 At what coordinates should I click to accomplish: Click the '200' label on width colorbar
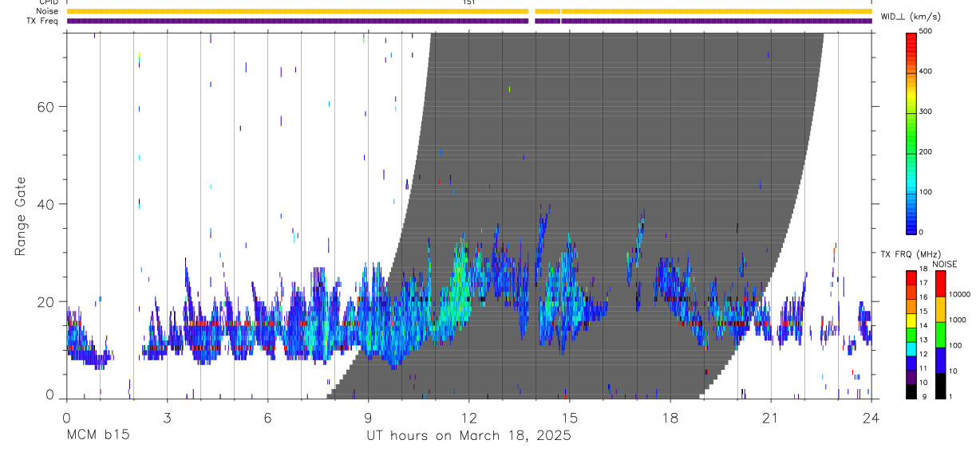926,151
